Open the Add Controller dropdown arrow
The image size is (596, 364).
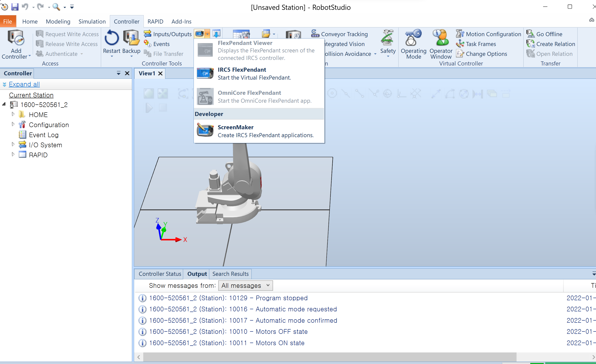[x=30, y=56]
